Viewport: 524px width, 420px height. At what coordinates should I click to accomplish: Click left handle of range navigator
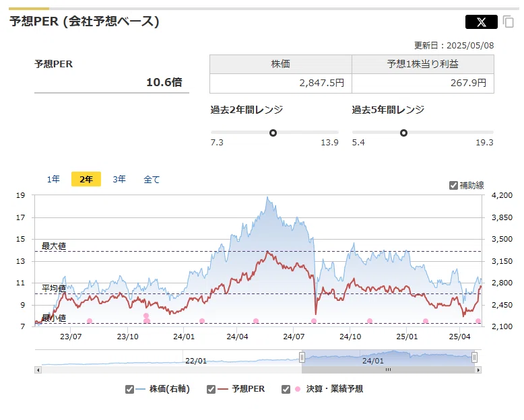click(302, 357)
